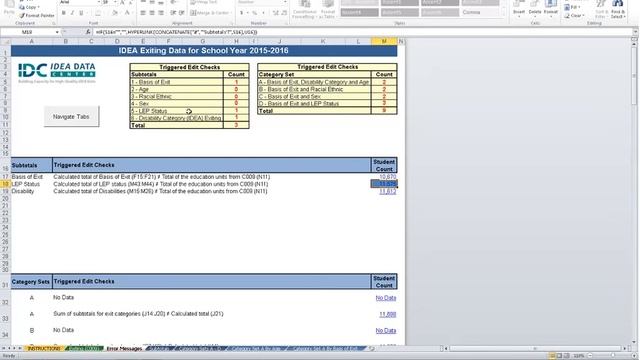Click the first sheet scroll arrow
The width and height of the screenshot is (640, 360).
pos(3,349)
